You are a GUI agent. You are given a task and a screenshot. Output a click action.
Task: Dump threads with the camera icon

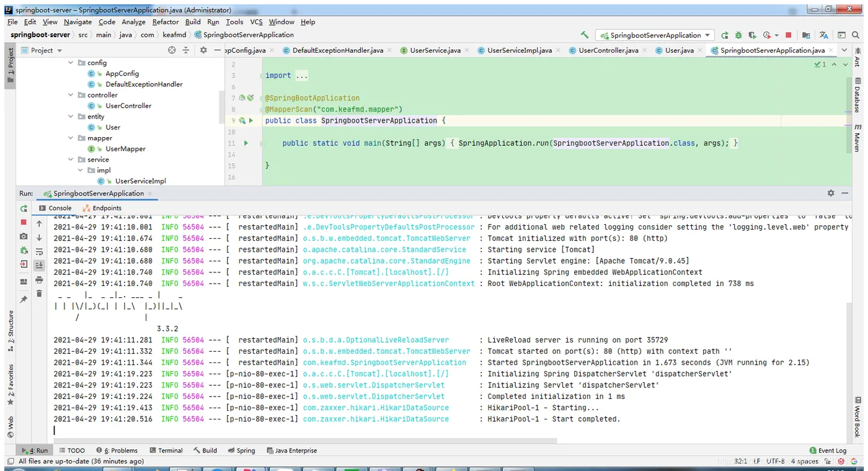click(x=24, y=236)
